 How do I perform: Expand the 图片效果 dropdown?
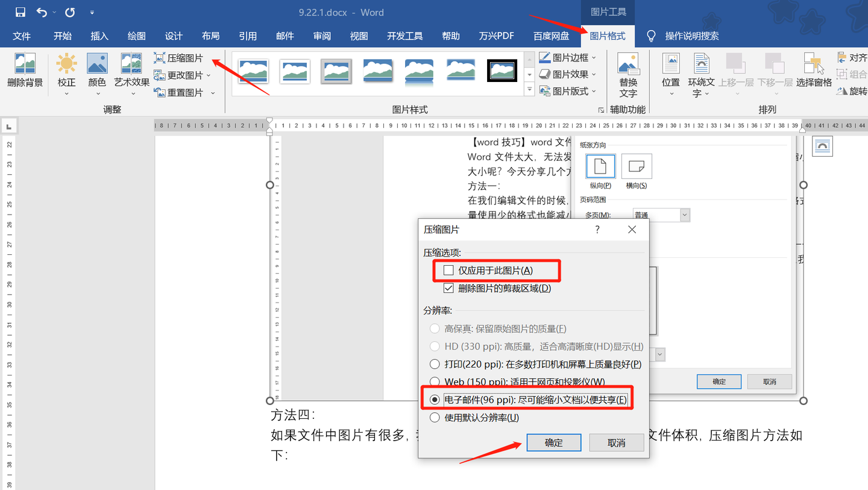pos(594,74)
